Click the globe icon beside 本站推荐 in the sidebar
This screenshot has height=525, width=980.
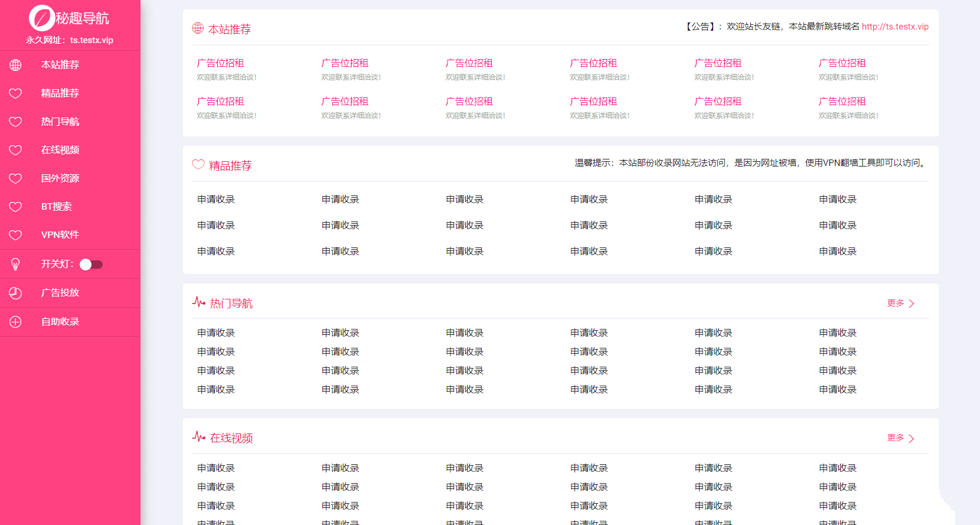point(15,65)
